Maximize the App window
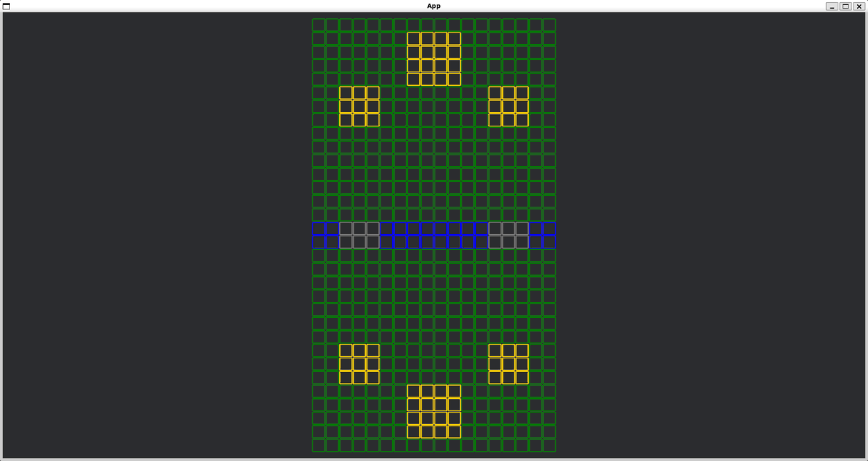Screen dimensions: 868x461 [x=846, y=6]
